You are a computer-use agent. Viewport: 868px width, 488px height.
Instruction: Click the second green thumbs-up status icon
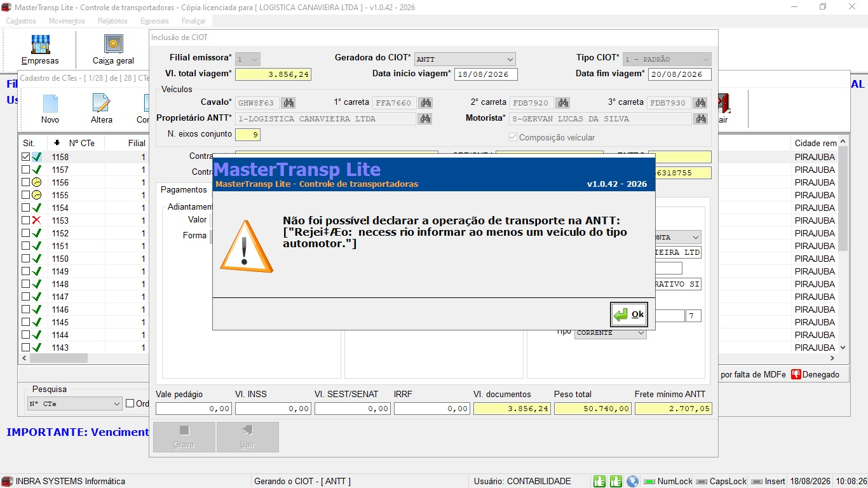pos(616,481)
